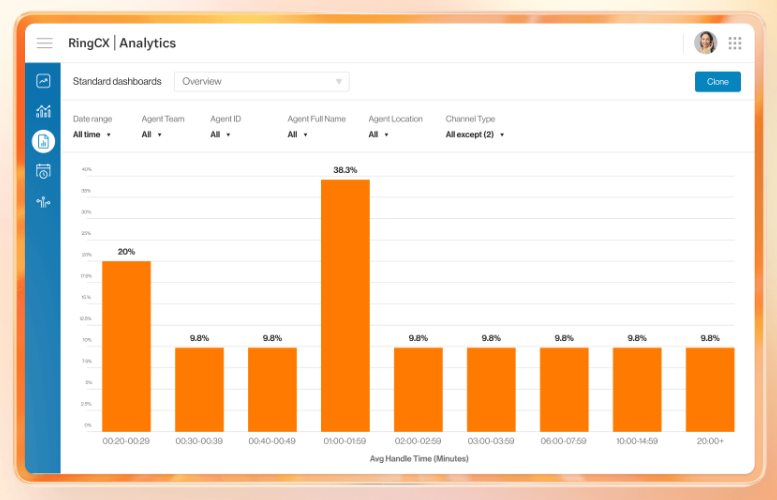Open the Agent Location filter dropdown
Viewport: 777px width, 500px height.
(x=378, y=134)
